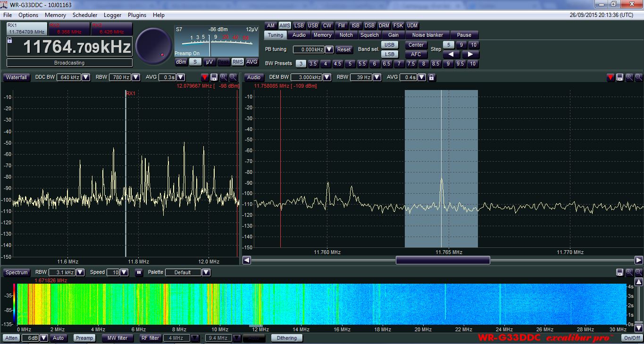Click the frequency lock padlock icon
The image size is (644, 344).
pos(10,41)
